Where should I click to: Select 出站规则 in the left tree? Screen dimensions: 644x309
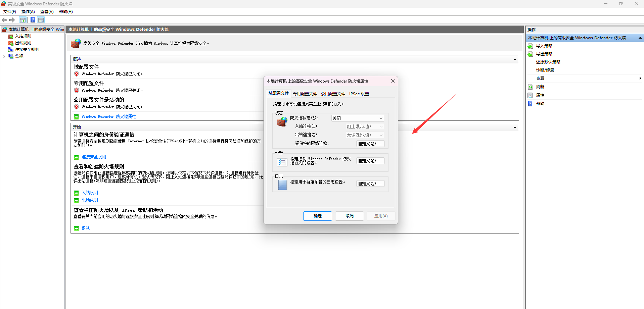(23, 43)
